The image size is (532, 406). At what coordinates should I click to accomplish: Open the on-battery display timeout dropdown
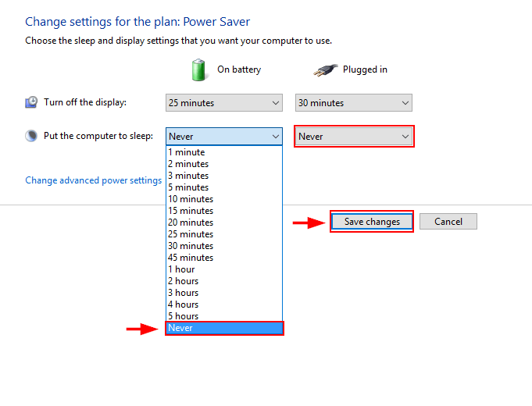(x=224, y=103)
